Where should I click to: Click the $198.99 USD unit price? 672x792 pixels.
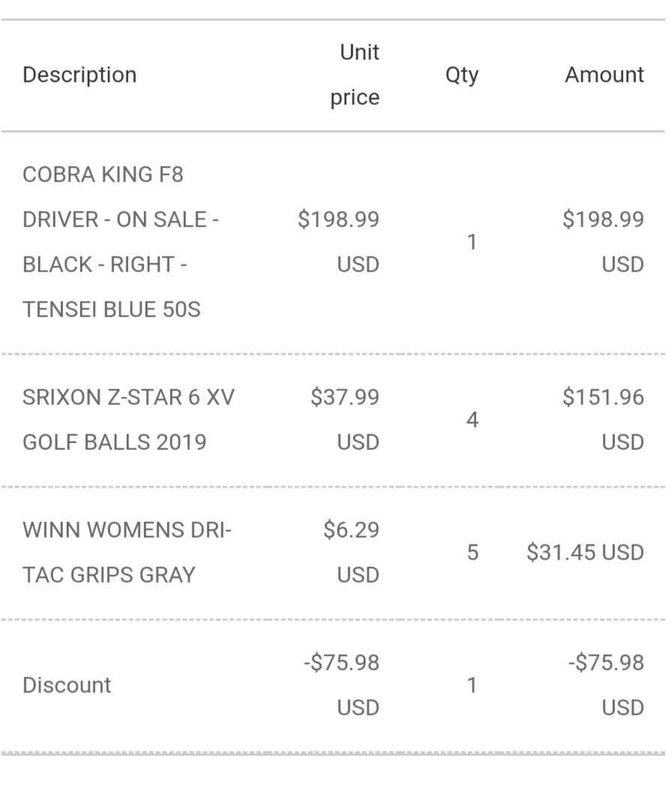point(339,241)
